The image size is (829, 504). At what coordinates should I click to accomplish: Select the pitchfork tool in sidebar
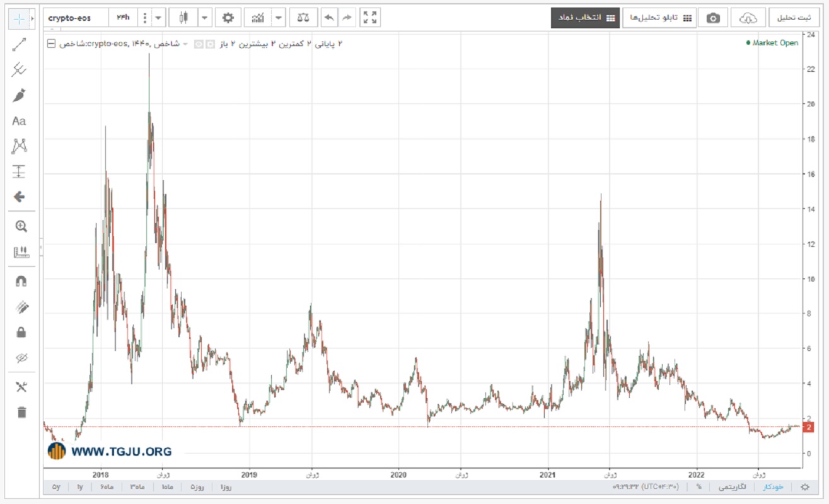click(x=20, y=70)
